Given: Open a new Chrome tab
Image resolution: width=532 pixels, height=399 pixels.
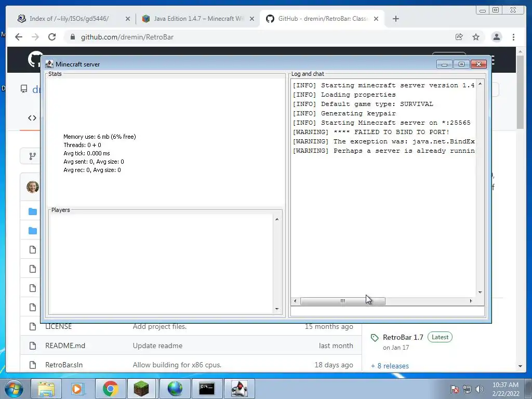Looking at the screenshot, I should 395,19.
